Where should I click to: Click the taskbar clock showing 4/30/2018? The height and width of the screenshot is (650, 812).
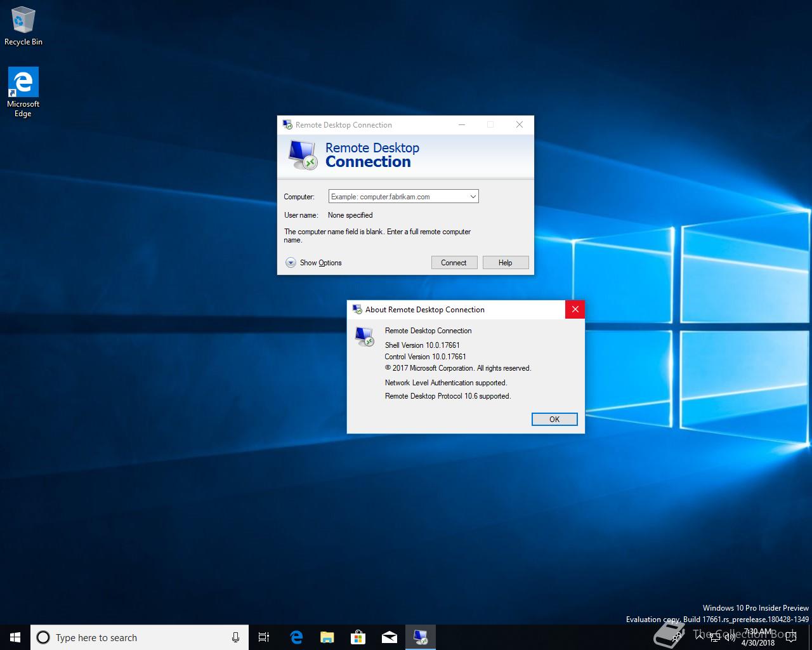[758, 637]
